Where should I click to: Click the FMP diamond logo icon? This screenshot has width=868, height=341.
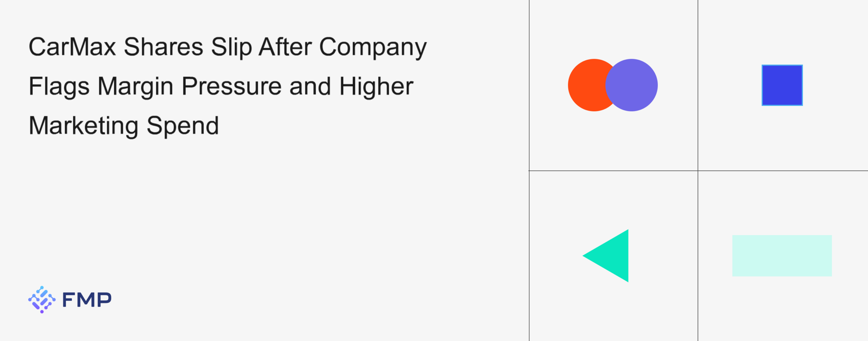42,299
